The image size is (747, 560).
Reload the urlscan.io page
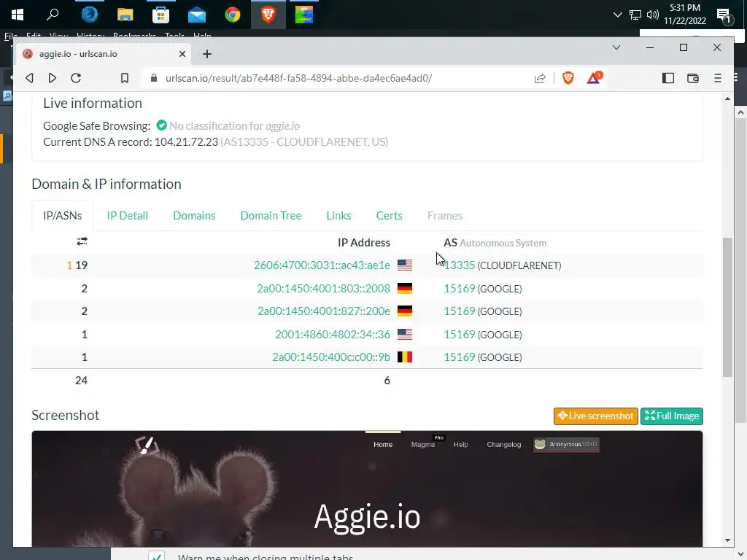coord(76,78)
